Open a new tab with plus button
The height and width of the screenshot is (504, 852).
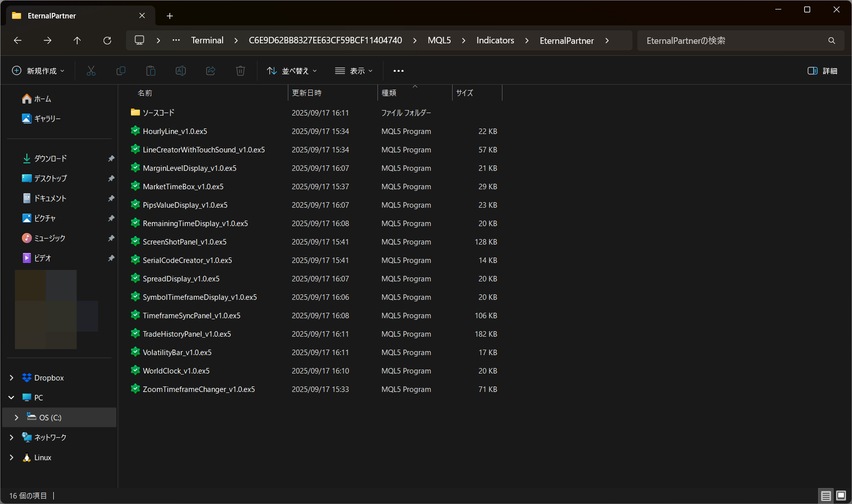click(x=170, y=16)
